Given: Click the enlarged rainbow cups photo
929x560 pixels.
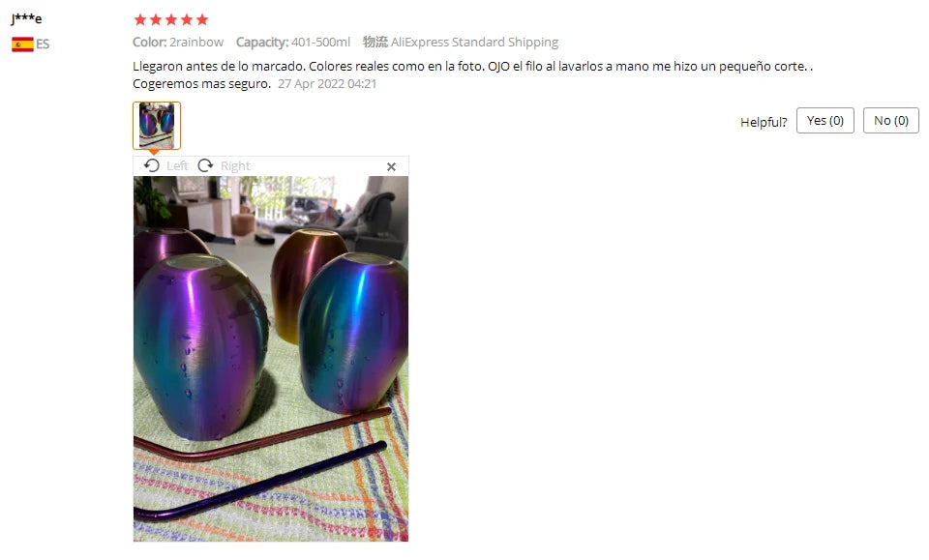Looking at the screenshot, I should (x=271, y=359).
